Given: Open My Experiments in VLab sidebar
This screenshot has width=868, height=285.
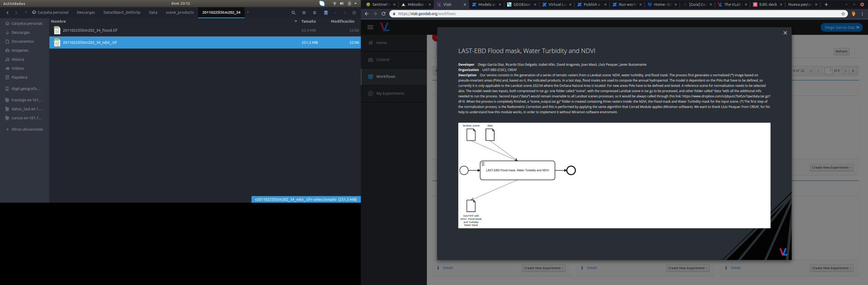Looking at the screenshot, I should coord(394,94).
